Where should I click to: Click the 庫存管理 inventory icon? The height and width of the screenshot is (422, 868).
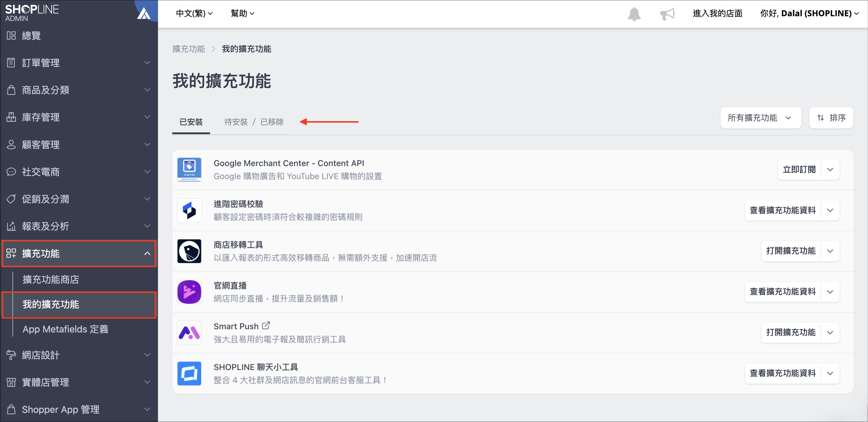[11, 117]
